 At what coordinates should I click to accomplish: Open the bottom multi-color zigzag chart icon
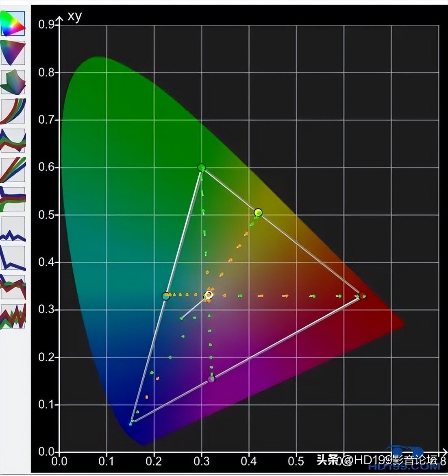click(13, 316)
